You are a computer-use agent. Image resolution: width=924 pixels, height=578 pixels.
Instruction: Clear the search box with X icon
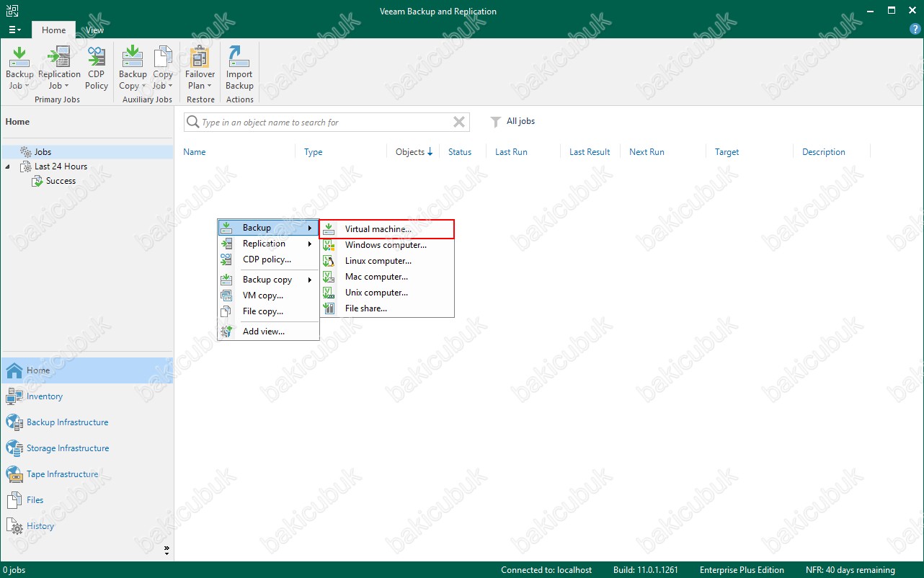(459, 122)
